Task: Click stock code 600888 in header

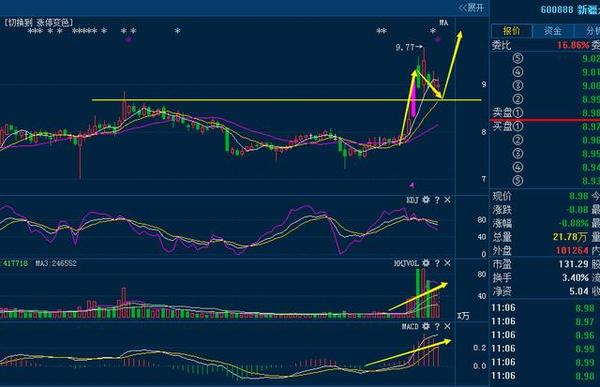Action: pyautogui.click(x=557, y=10)
